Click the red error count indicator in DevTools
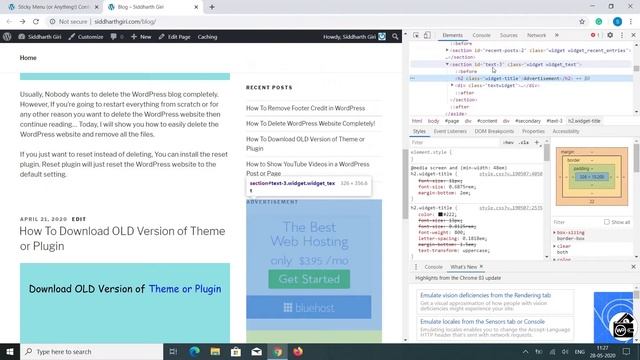The width and height of the screenshot is (640, 360). (x=595, y=36)
